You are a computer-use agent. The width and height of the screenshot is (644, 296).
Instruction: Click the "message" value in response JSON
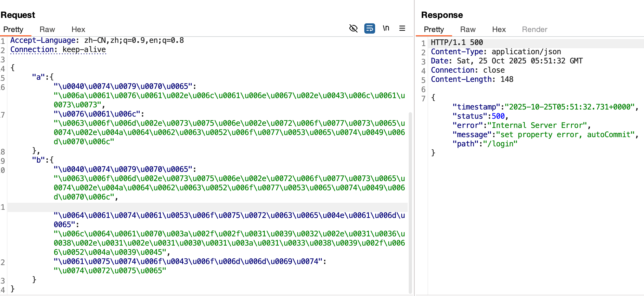[565, 135]
